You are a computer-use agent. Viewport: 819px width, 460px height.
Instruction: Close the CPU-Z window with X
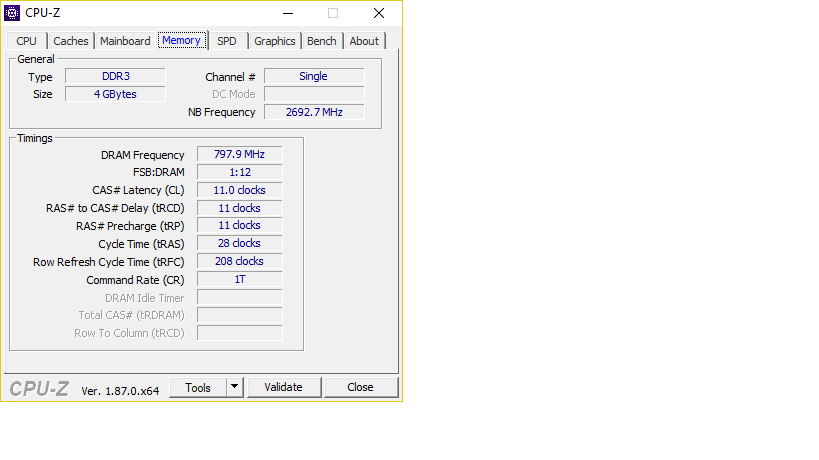(379, 13)
